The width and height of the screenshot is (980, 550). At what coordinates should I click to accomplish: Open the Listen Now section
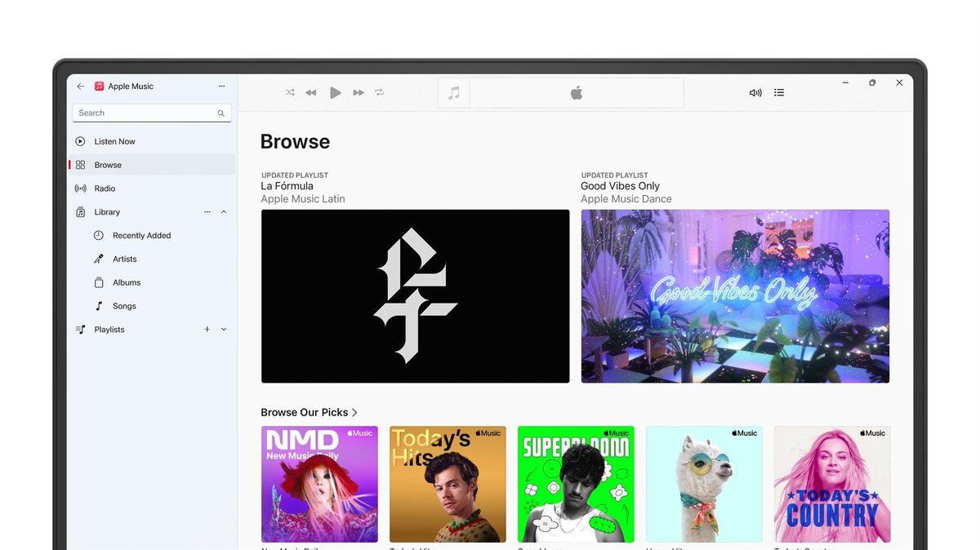point(152,141)
